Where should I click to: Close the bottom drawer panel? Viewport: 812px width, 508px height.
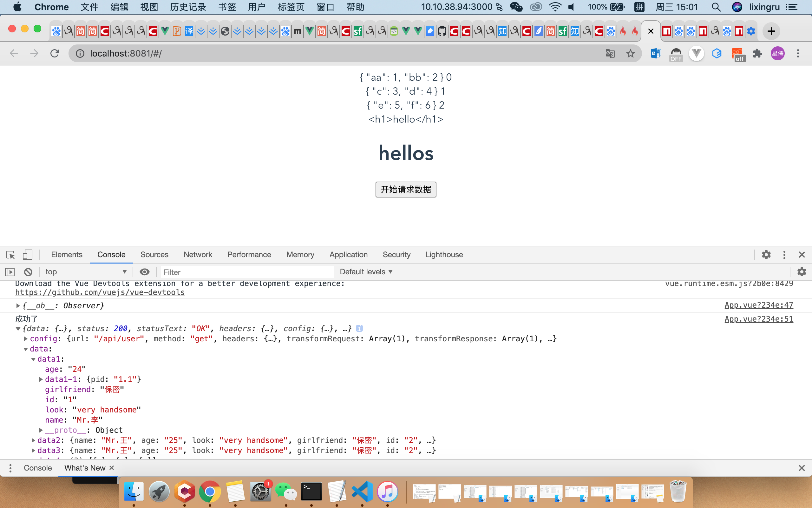tap(802, 468)
